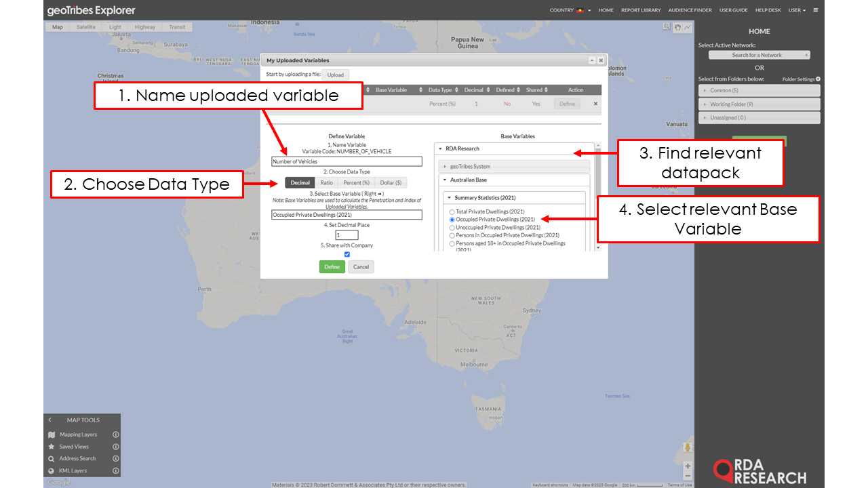Select Total Private Dwellings (2021) radio
This screenshot has width=868, height=488.
[x=452, y=212]
